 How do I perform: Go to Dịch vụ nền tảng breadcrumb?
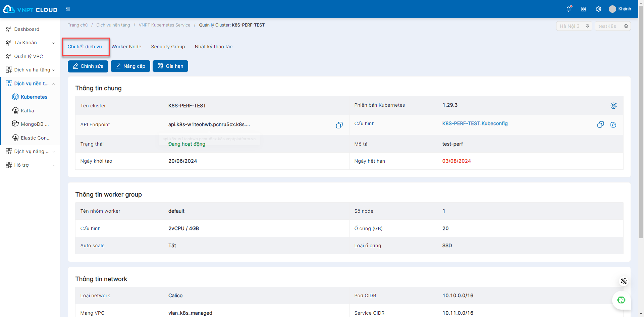tap(113, 25)
